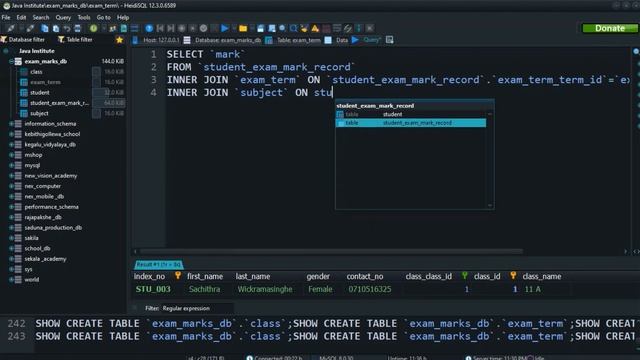Select the class table in tree

pos(36,72)
